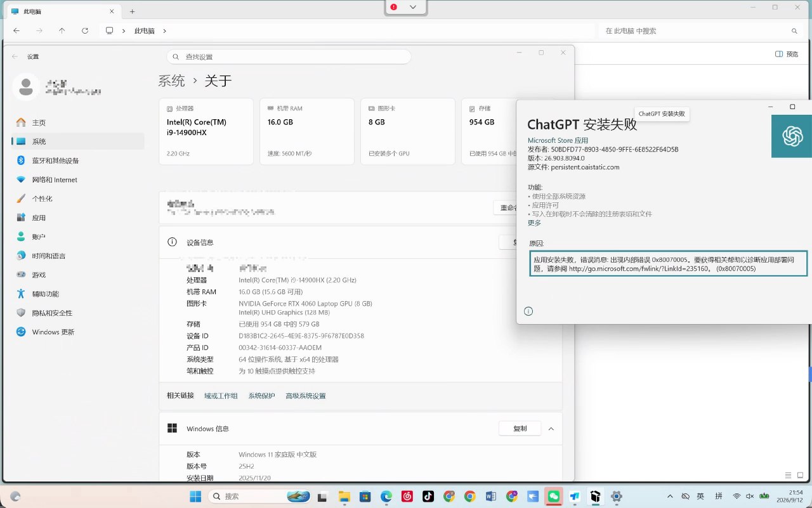Open TikTok from the taskbar
Image resolution: width=812 pixels, height=508 pixels.
pyautogui.click(x=428, y=497)
